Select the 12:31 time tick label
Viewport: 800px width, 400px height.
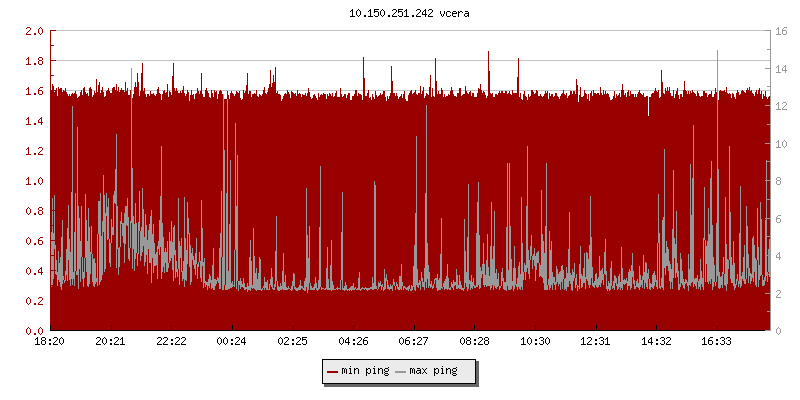coord(595,341)
